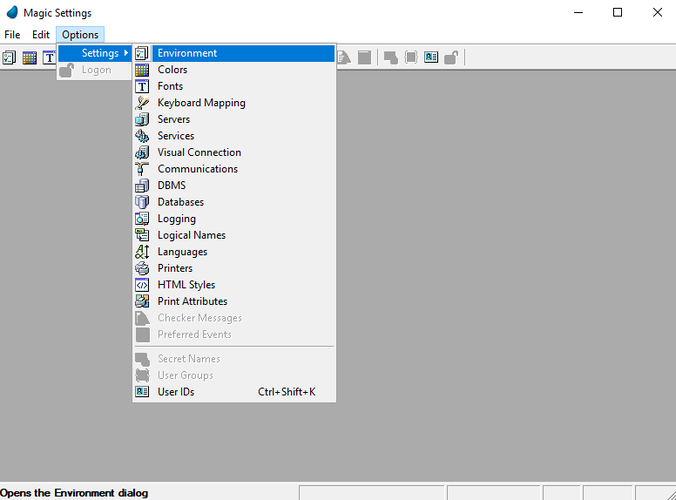This screenshot has width=676, height=500.
Task: Click the greyed User Groups toolbar icon
Action: click(x=411, y=57)
